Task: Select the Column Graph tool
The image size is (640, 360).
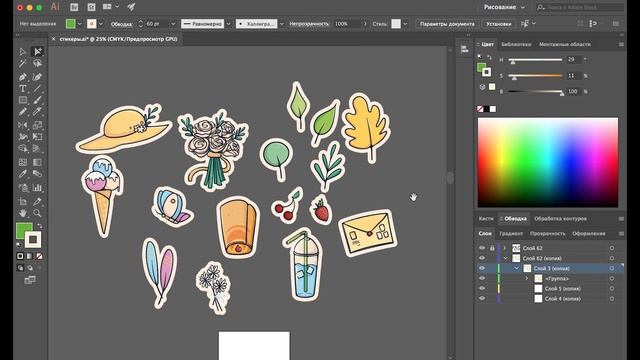Action: click(38, 188)
